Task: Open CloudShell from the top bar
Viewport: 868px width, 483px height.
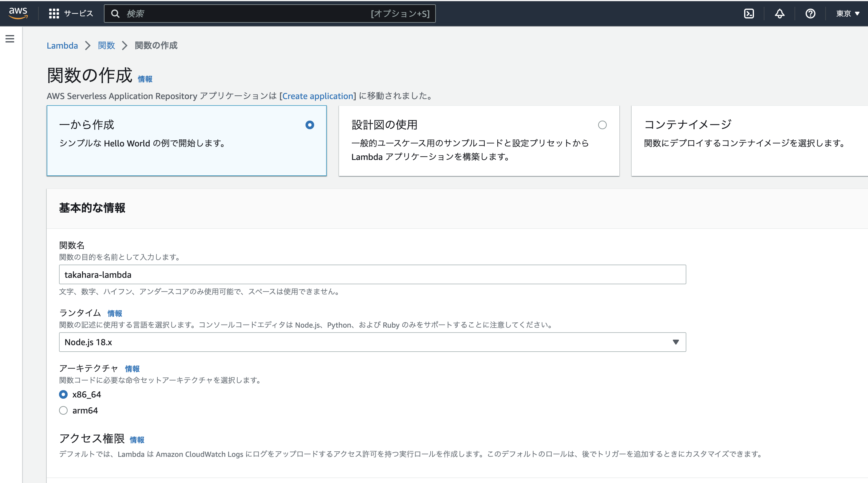Action: coord(749,14)
